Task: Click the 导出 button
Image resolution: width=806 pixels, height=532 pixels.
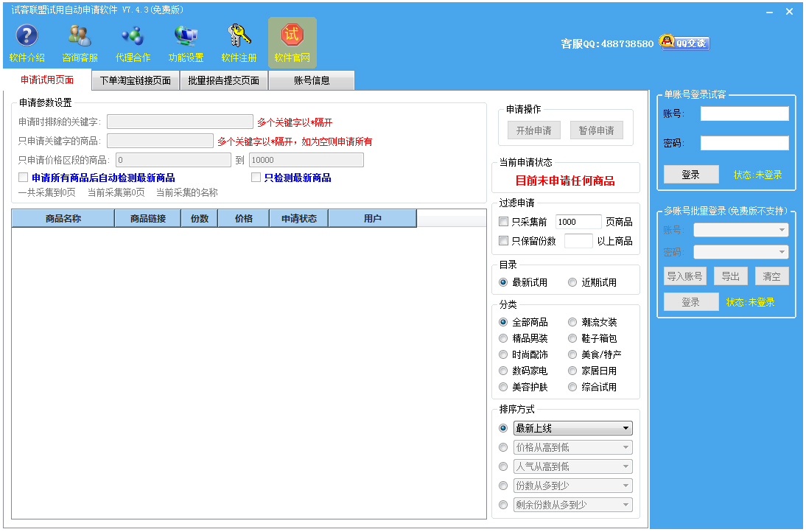Action: coord(730,276)
